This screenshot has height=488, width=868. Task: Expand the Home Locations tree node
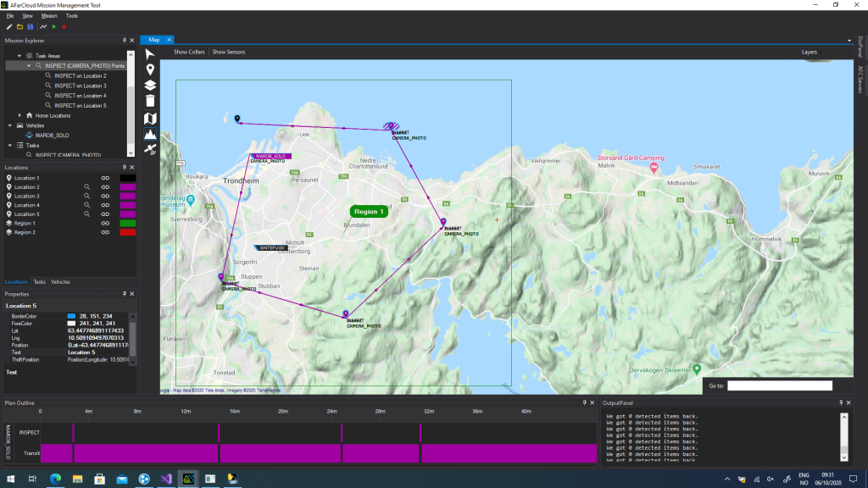click(19, 115)
